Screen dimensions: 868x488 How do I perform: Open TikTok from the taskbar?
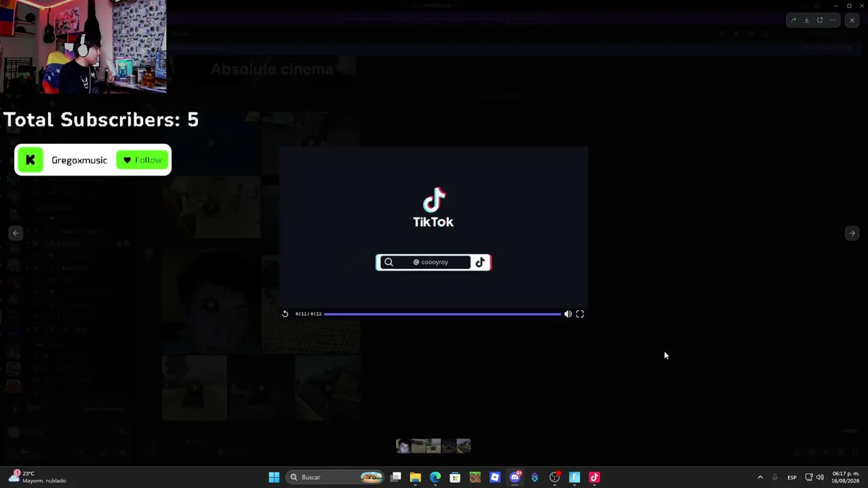point(594,477)
